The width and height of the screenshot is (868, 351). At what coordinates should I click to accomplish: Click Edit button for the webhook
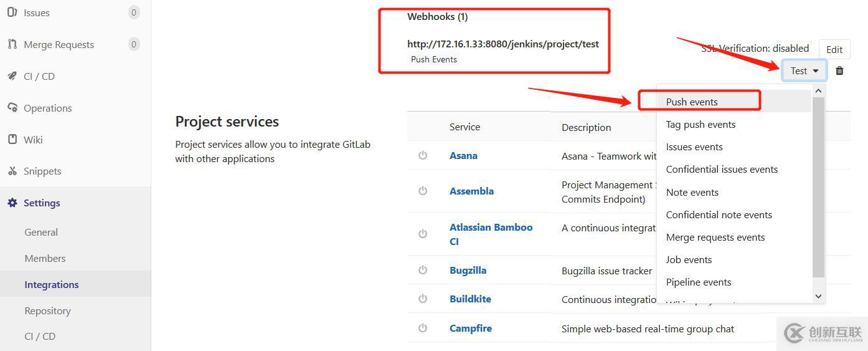[x=834, y=49]
